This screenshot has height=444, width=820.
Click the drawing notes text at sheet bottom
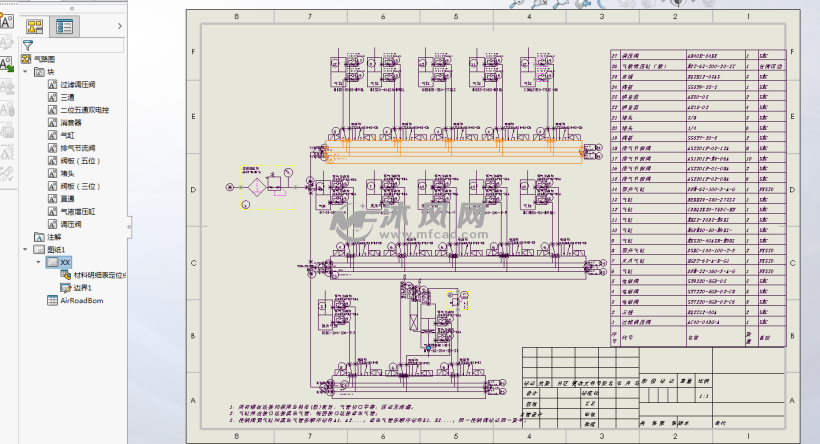[x=377, y=413]
